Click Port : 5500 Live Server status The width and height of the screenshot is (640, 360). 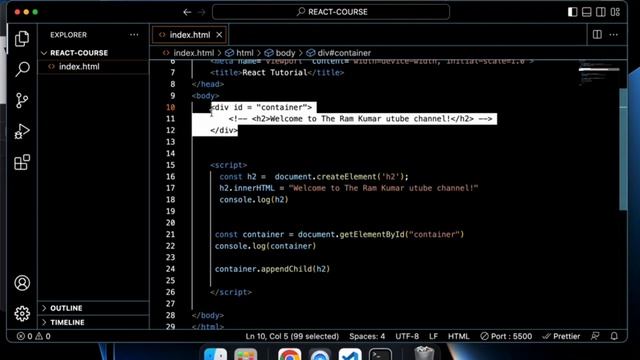[x=506, y=336]
